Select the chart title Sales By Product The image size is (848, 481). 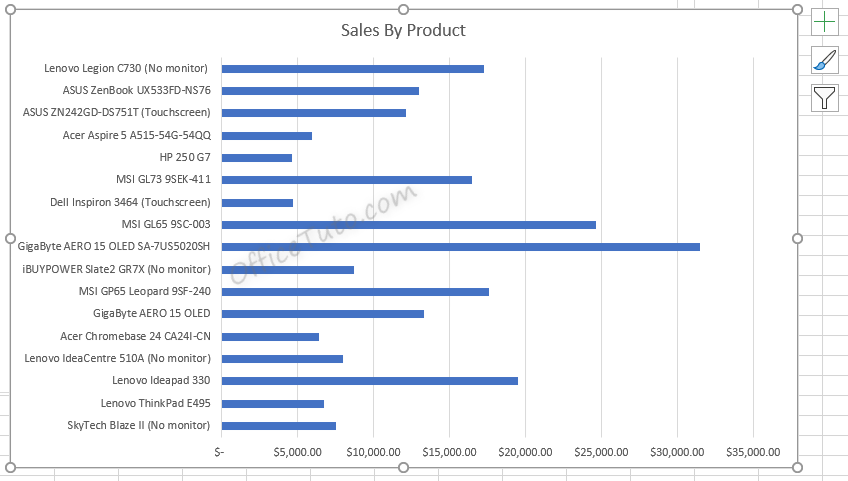coord(403,30)
